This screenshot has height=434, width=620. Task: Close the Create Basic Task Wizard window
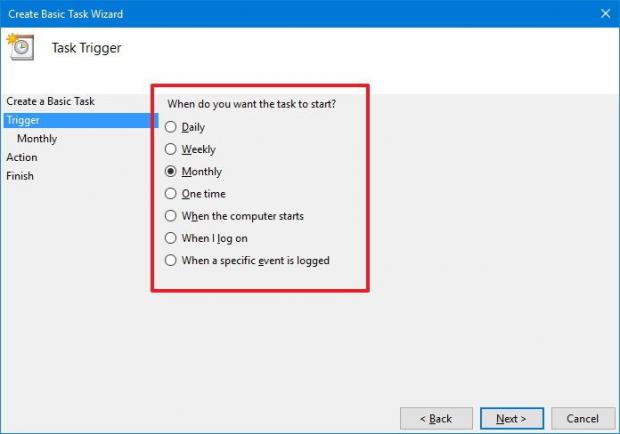604,12
